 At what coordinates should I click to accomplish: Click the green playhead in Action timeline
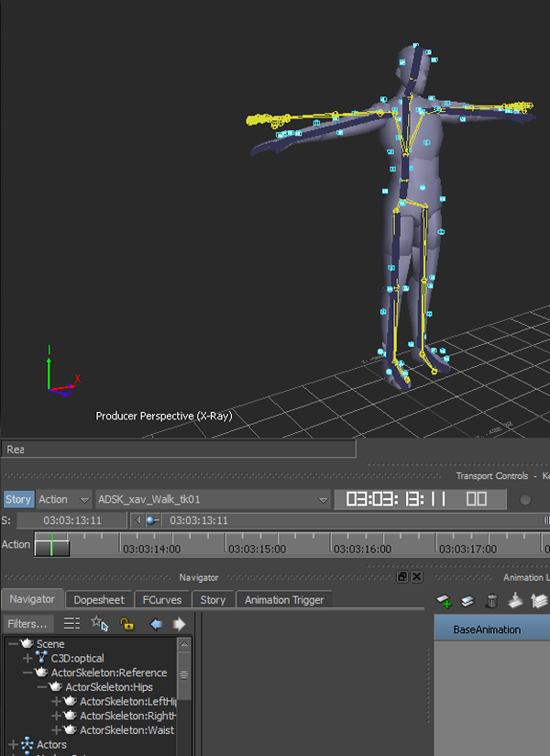(51, 544)
